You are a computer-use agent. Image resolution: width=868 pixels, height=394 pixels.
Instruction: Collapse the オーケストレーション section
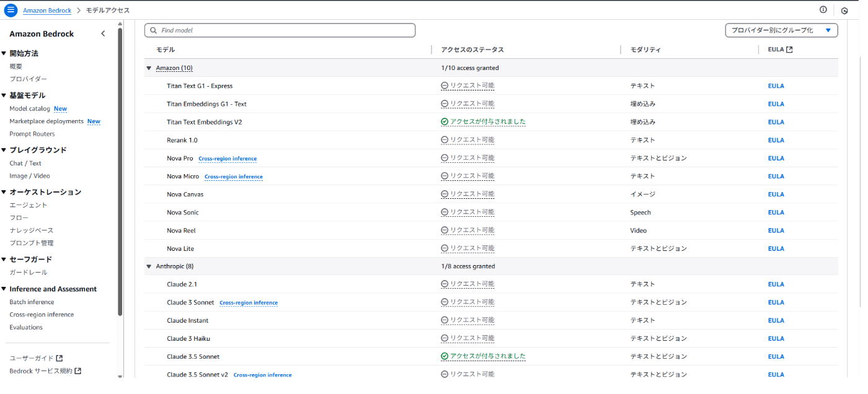(x=4, y=192)
